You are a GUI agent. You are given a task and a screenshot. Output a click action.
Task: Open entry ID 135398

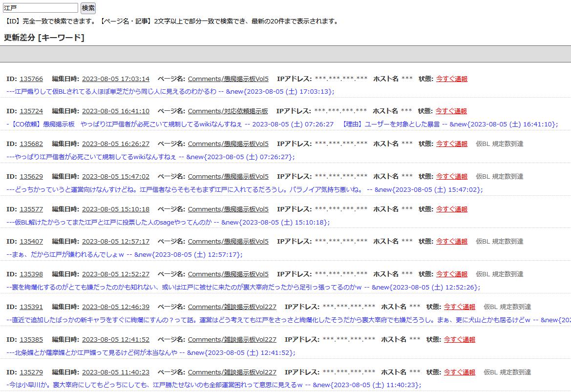point(31,274)
